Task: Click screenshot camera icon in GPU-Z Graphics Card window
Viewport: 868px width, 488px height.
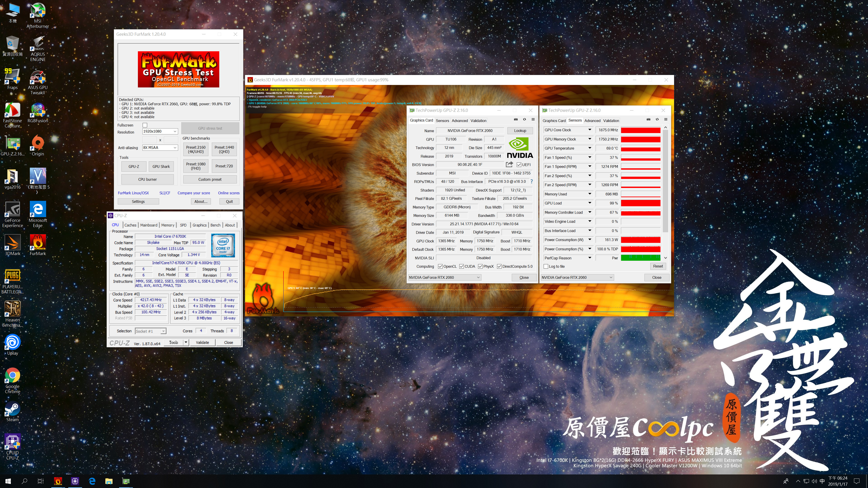Action: 516,120
